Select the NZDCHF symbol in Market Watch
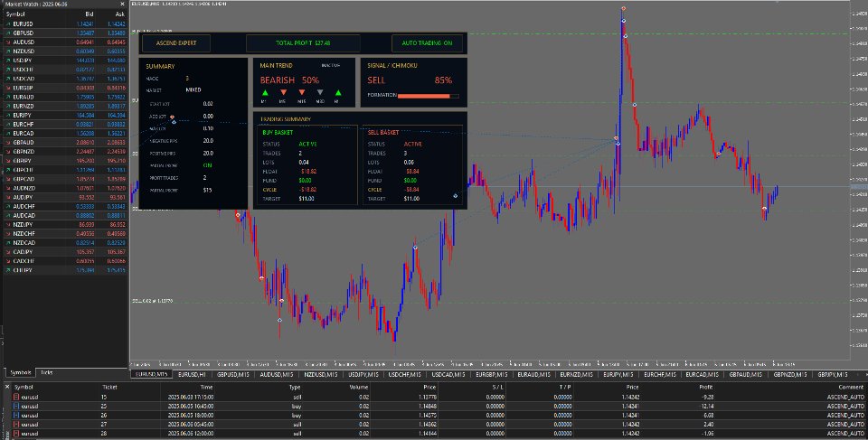This screenshot has height=440, width=868. [x=24, y=234]
